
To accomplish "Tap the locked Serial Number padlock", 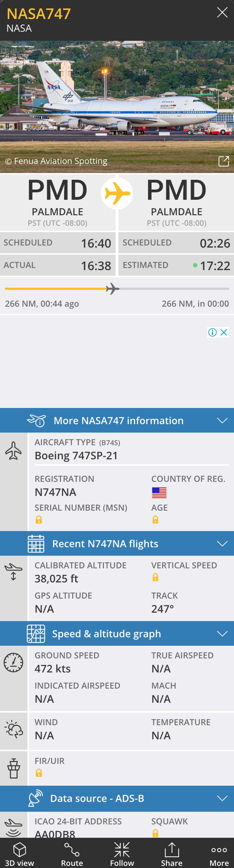I will (39, 519).
